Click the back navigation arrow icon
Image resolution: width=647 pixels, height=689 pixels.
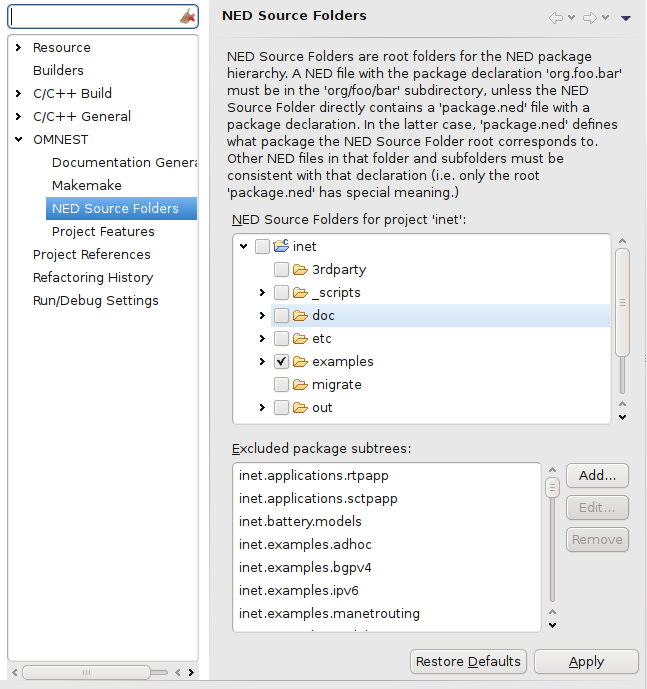pyautogui.click(x=556, y=18)
